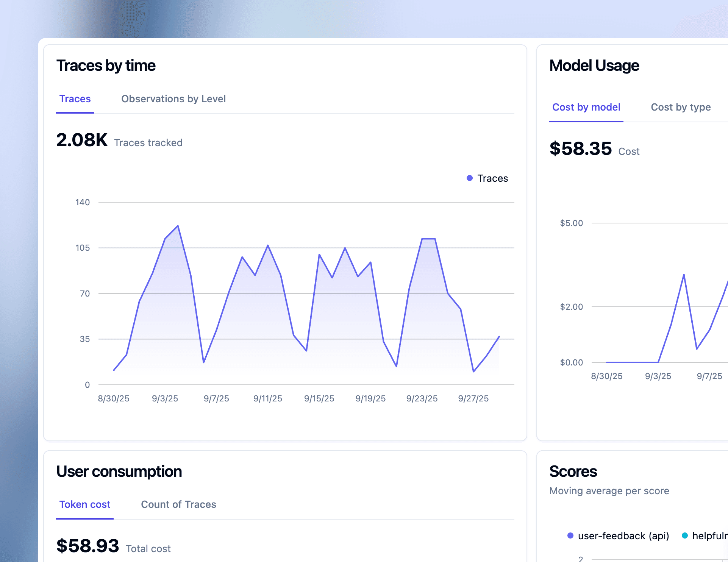Select the Token cost tab
Viewport: 728px width, 562px height.
click(84, 504)
